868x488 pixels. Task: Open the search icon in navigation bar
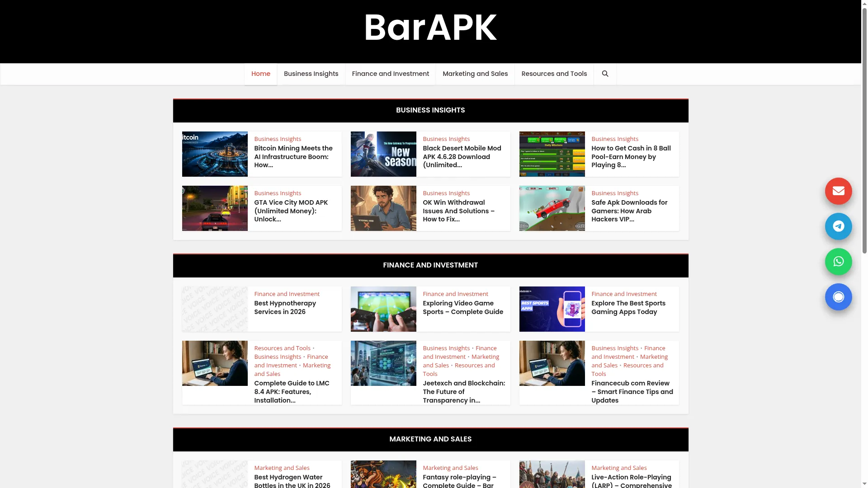[x=605, y=74]
